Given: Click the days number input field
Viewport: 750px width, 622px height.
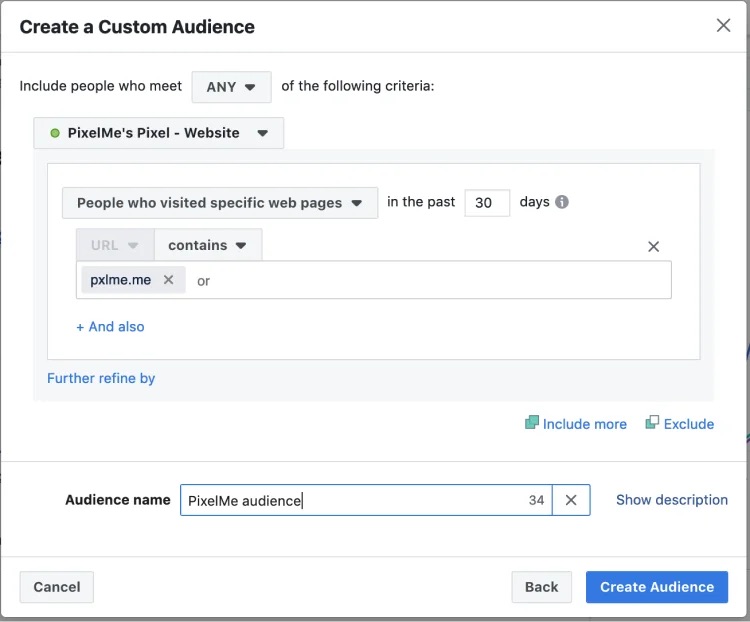Looking at the screenshot, I should (487, 203).
